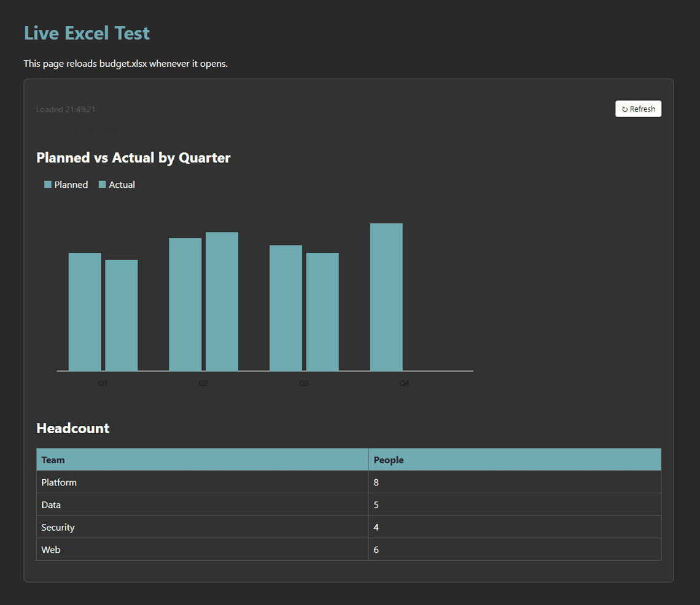Click the Headcount heading
Viewport: 700px width, 605px height.
tap(73, 428)
